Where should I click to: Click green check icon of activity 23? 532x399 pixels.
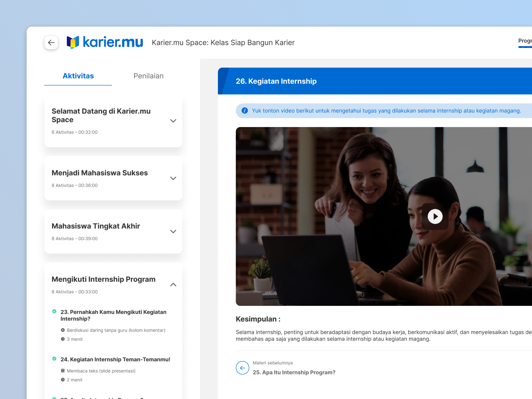pos(54,312)
